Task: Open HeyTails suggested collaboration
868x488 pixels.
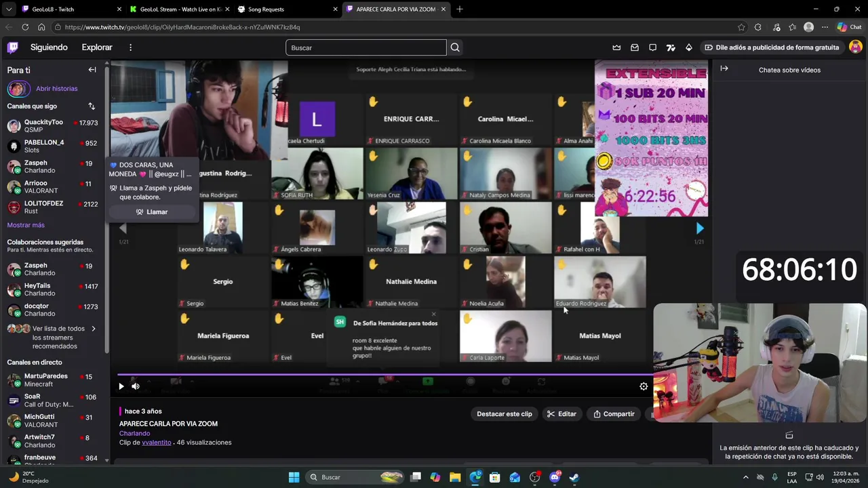Action: tap(53, 289)
